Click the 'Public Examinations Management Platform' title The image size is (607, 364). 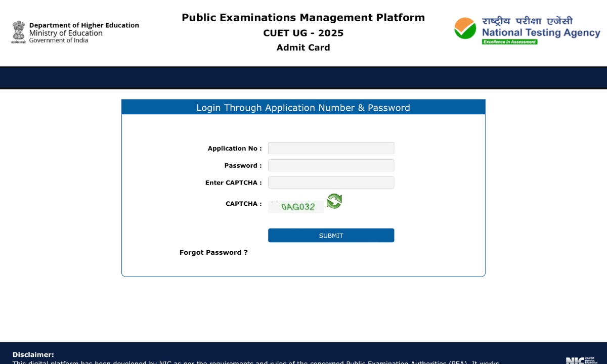303,18
